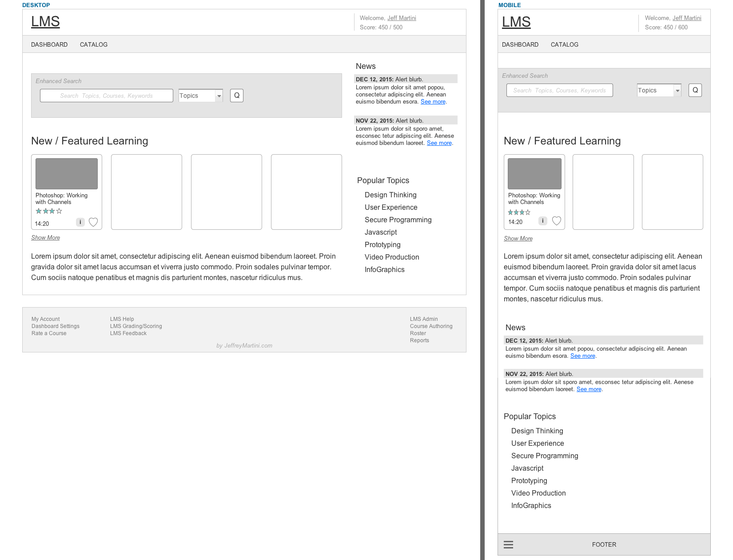
Task: Click See more on desktop DEC 12 news
Action: [433, 102]
